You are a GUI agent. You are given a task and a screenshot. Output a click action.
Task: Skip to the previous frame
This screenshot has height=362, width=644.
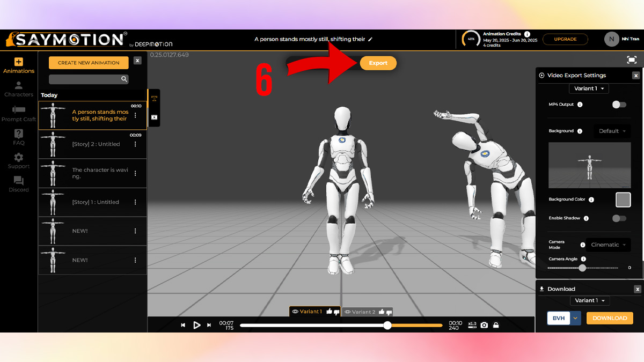[x=183, y=325]
